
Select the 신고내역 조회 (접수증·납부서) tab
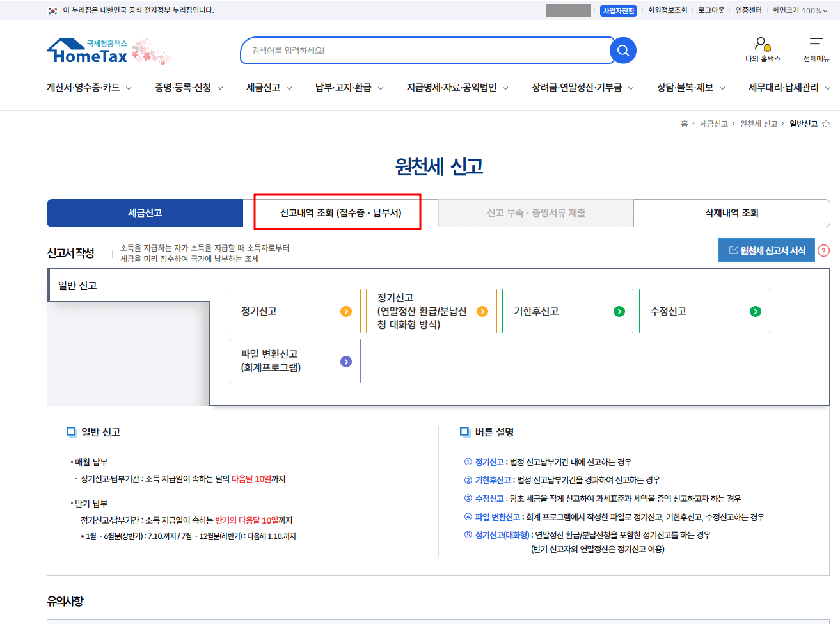point(337,213)
